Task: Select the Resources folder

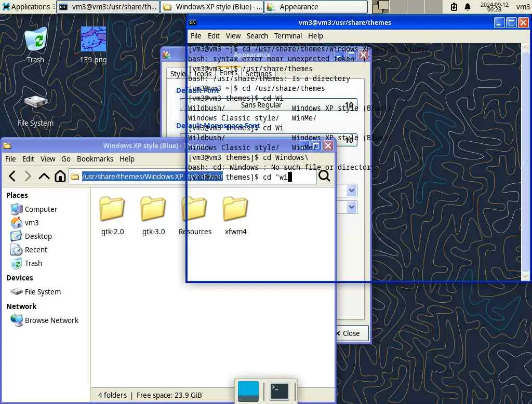Action: (x=195, y=216)
